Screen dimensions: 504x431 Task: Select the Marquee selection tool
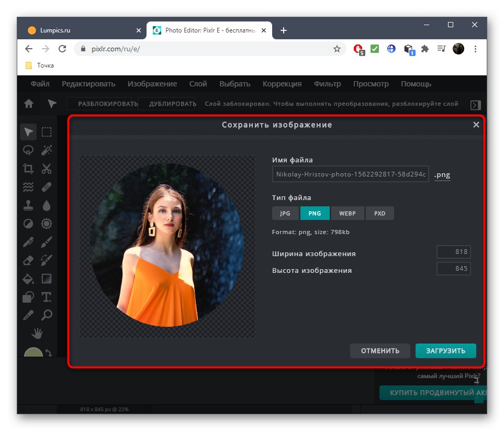tap(47, 132)
